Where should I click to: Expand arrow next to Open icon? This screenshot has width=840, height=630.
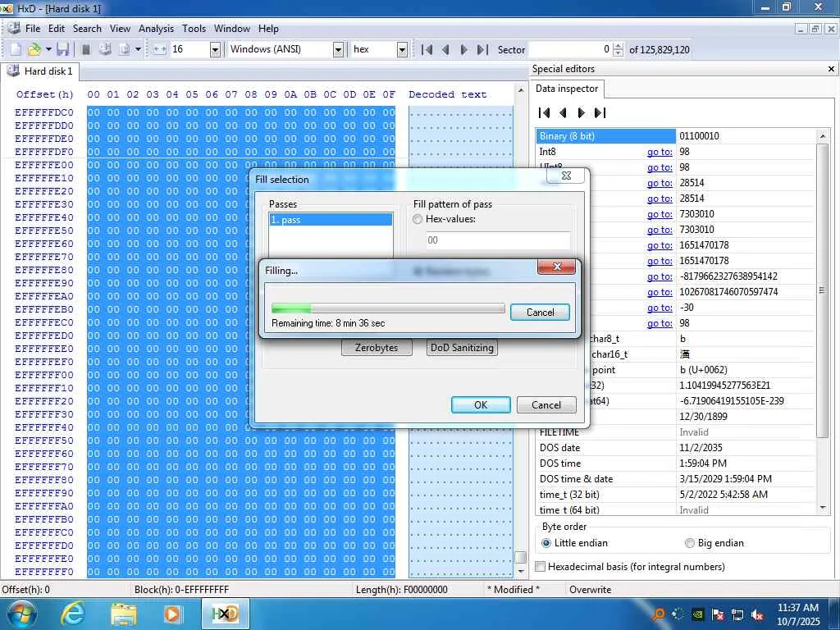pyautogui.click(x=48, y=49)
